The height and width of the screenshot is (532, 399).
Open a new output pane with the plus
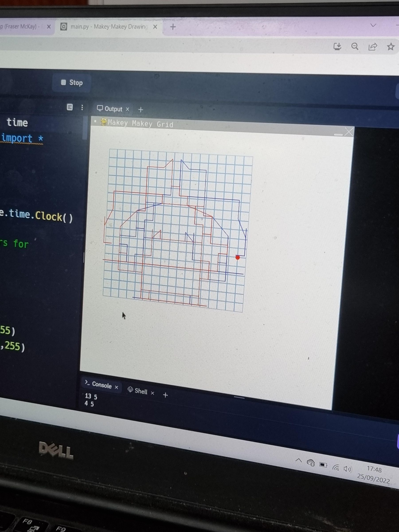(x=141, y=110)
